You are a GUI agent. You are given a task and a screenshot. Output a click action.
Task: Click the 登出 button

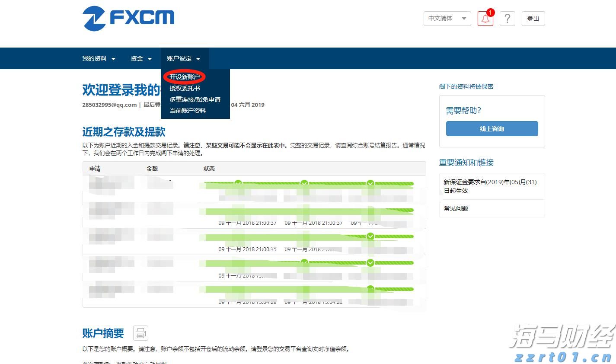point(533,19)
